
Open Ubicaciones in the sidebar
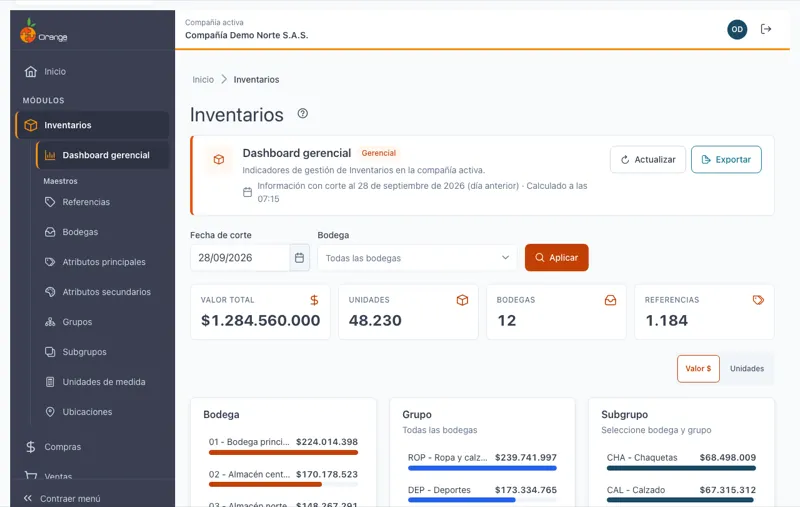click(102, 412)
